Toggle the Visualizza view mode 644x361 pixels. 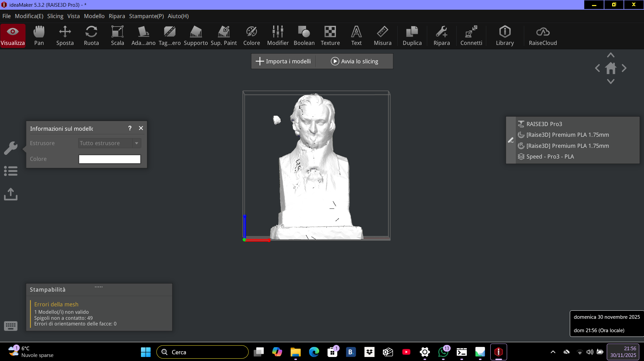[13, 36]
